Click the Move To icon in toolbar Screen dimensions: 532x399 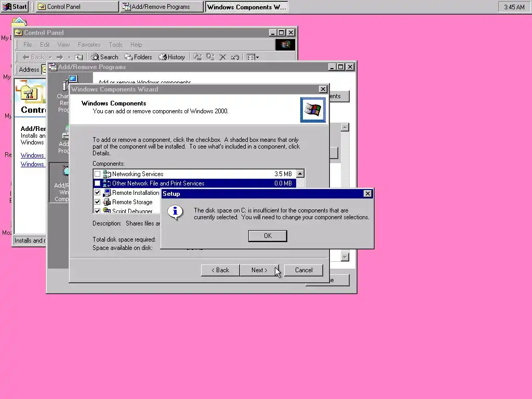[198, 57]
